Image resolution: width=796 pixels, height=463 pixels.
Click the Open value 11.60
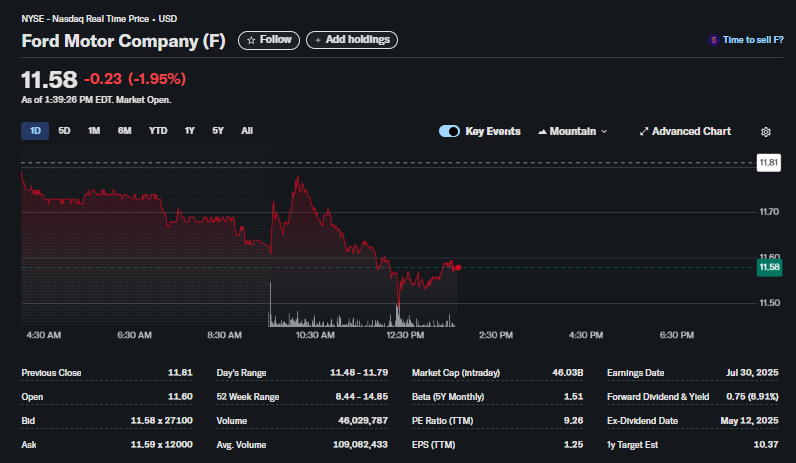coord(180,396)
